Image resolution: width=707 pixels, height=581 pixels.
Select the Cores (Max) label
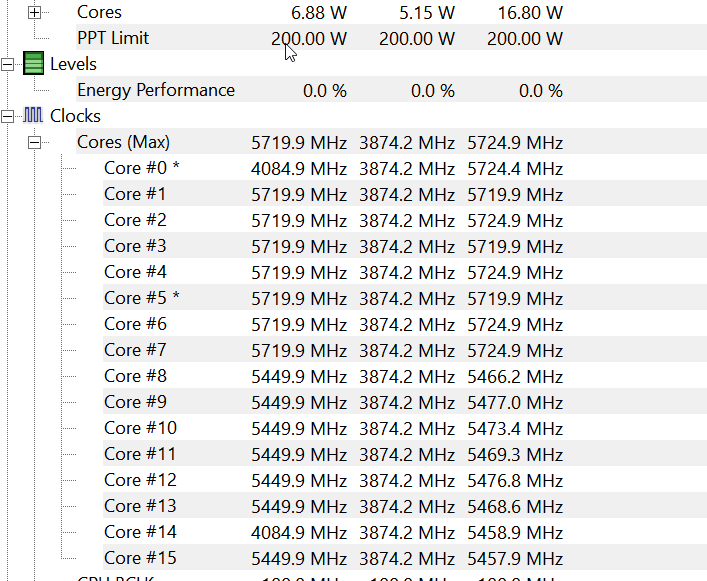(123, 142)
